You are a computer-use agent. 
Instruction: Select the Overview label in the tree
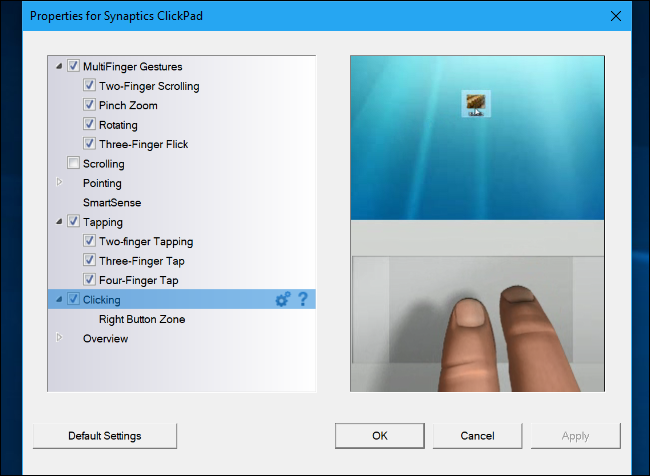(x=105, y=338)
